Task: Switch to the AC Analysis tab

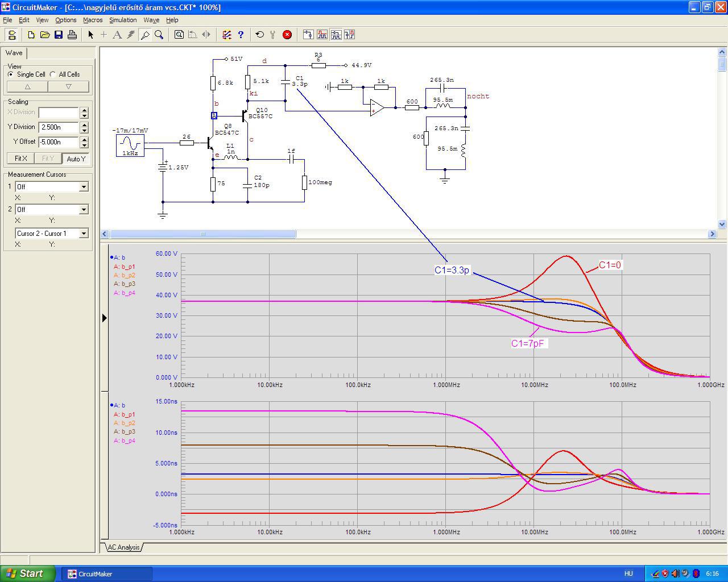Action: [x=123, y=547]
